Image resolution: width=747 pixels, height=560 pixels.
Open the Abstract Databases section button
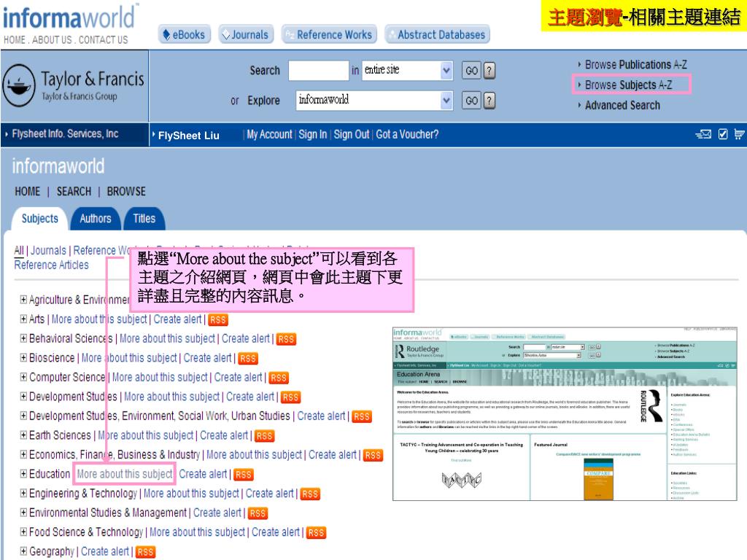(x=438, y=35)
